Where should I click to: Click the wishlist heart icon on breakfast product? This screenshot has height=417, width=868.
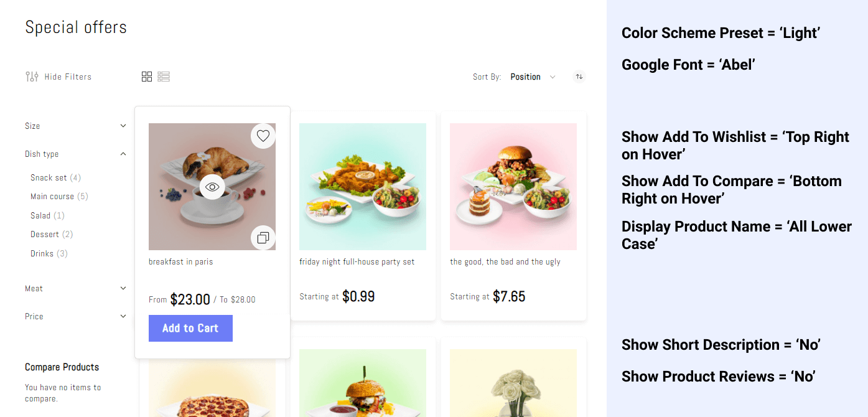tap(263, 136)
